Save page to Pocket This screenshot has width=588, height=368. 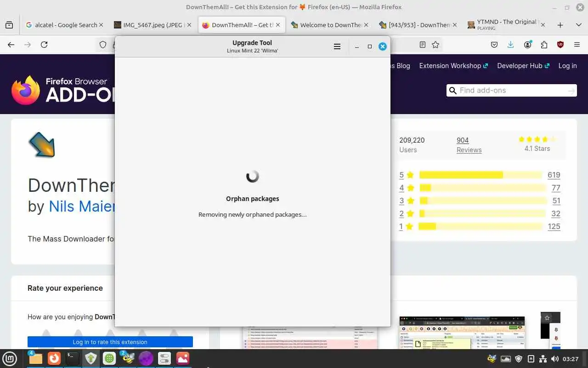point(494,45)
